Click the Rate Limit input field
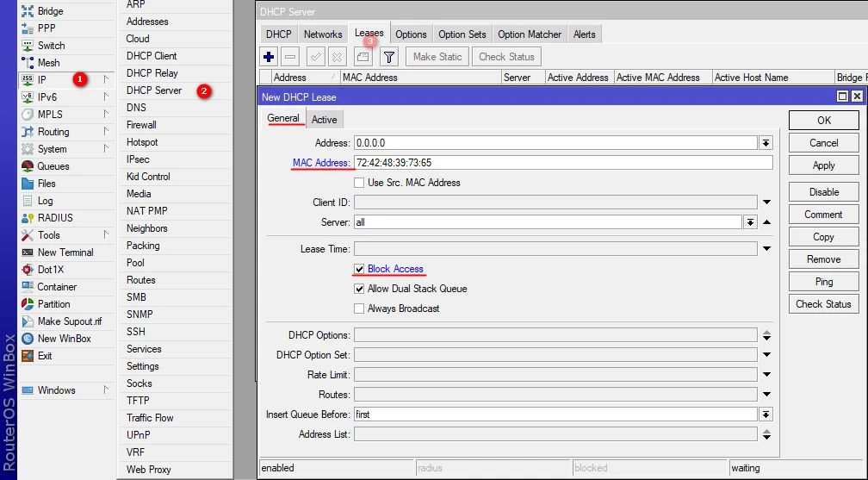The image size is (868, 480). coord(555,375)
